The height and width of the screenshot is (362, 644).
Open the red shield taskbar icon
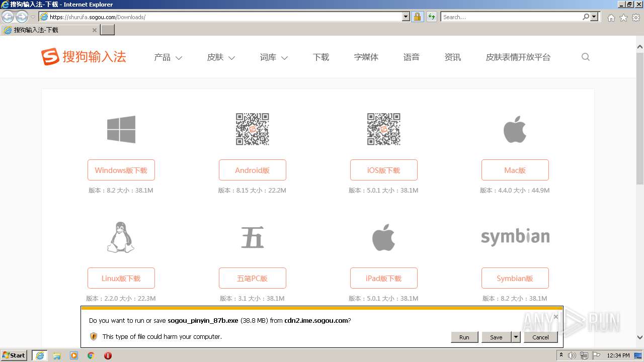108,355
